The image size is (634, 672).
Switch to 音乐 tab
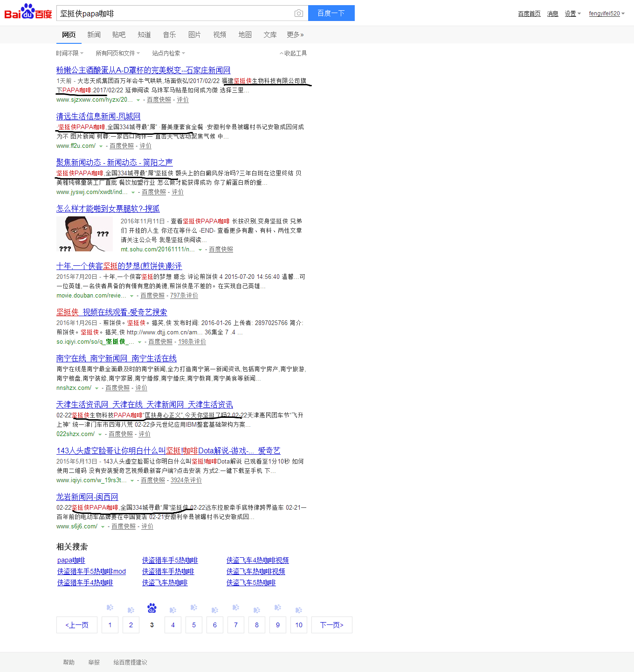click(x=169, y=35)
